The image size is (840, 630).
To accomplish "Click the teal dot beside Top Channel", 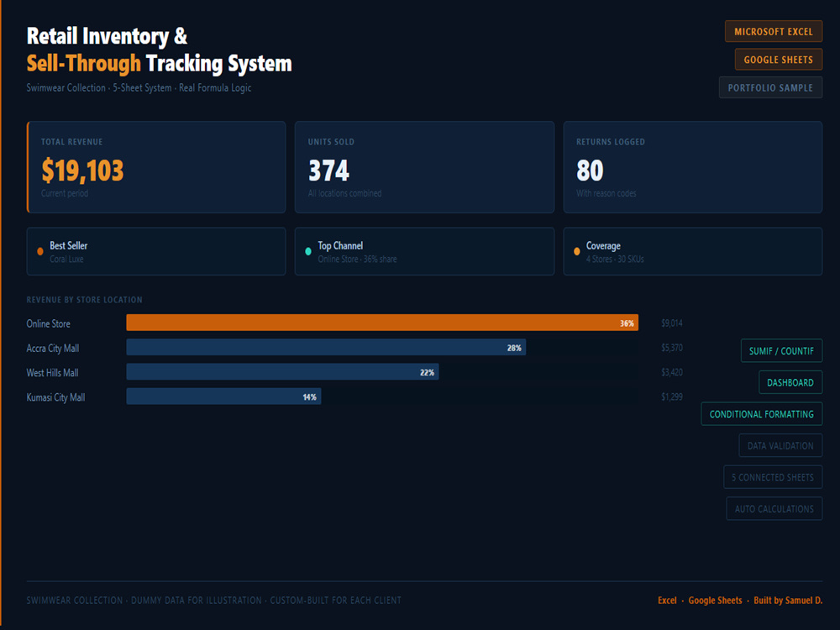I will pyautogui.click(x=308, y=251).
